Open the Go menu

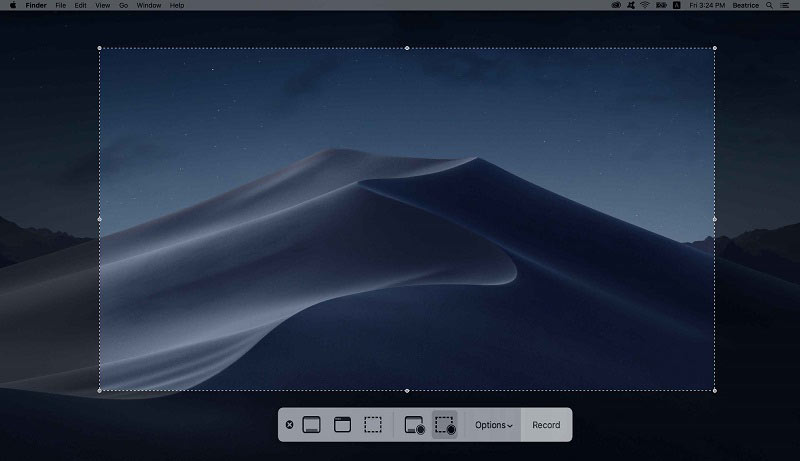pyautogui.click(x=123, y=5)
